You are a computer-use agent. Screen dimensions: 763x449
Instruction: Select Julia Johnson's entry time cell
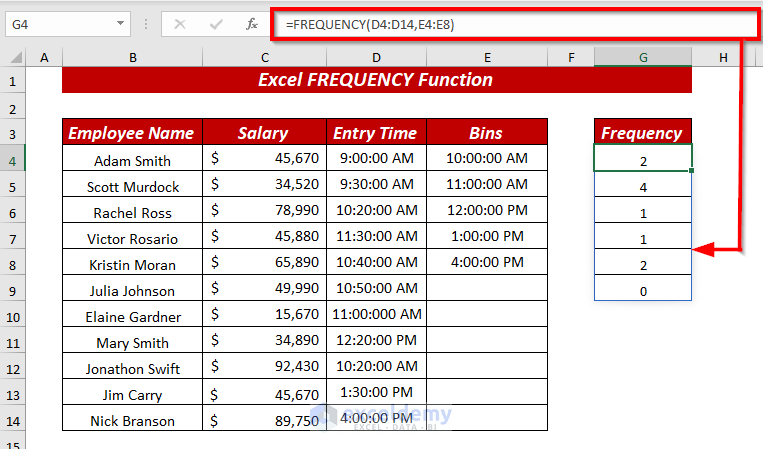pyautogui.click(x=376, y=290)
